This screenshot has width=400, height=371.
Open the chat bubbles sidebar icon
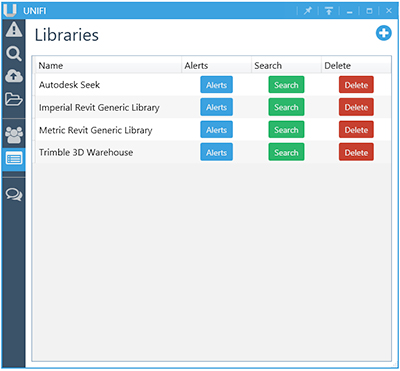point(14,194)
